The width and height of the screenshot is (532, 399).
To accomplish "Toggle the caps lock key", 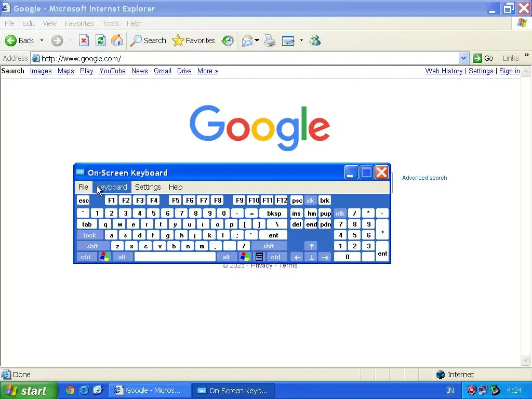I will (90, 235).
